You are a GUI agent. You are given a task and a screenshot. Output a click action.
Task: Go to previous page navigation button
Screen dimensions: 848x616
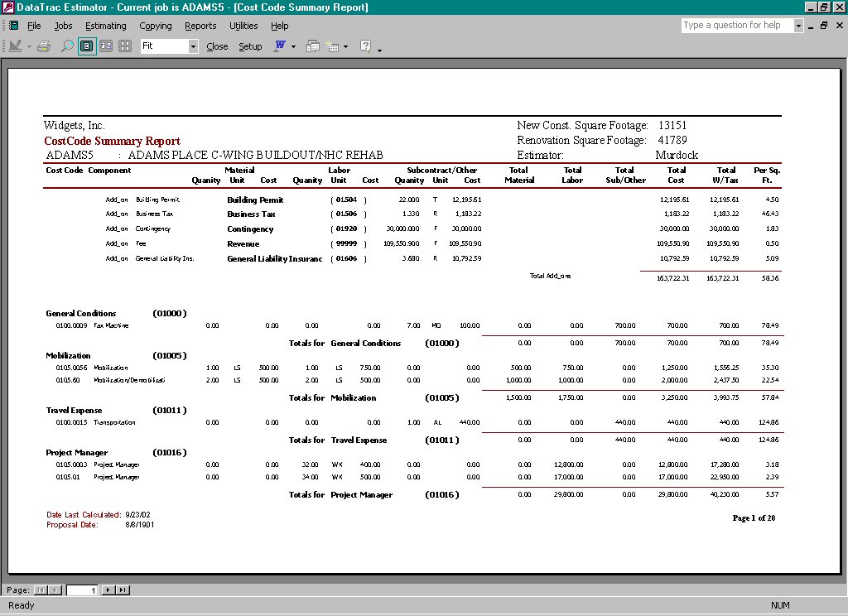pyautogui.click(x=55, y=590)
